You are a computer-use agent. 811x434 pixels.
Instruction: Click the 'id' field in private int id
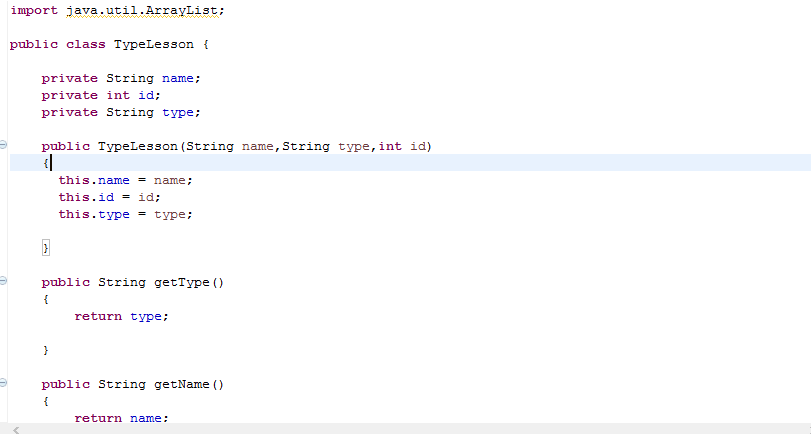(146, 95)
